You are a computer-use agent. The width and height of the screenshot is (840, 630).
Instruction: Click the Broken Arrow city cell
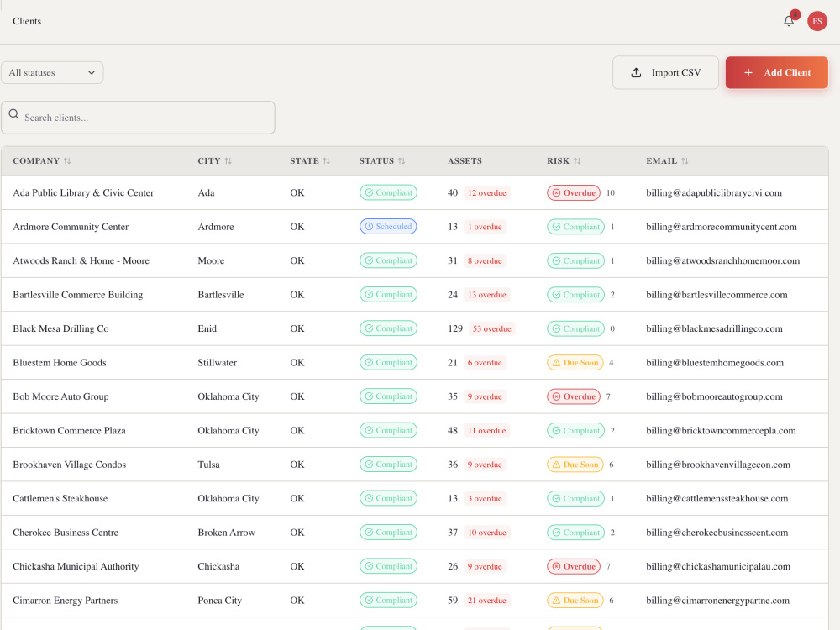pyautogui.click(x=226, y=533)
